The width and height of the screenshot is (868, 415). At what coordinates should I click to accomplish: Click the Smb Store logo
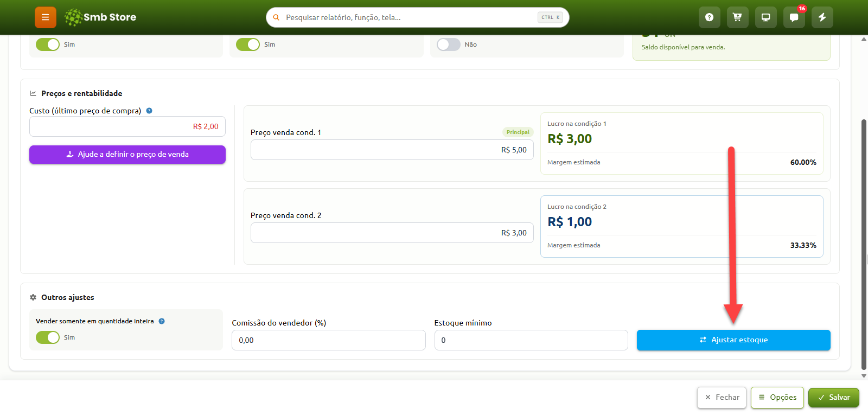[x=100, y=17]
